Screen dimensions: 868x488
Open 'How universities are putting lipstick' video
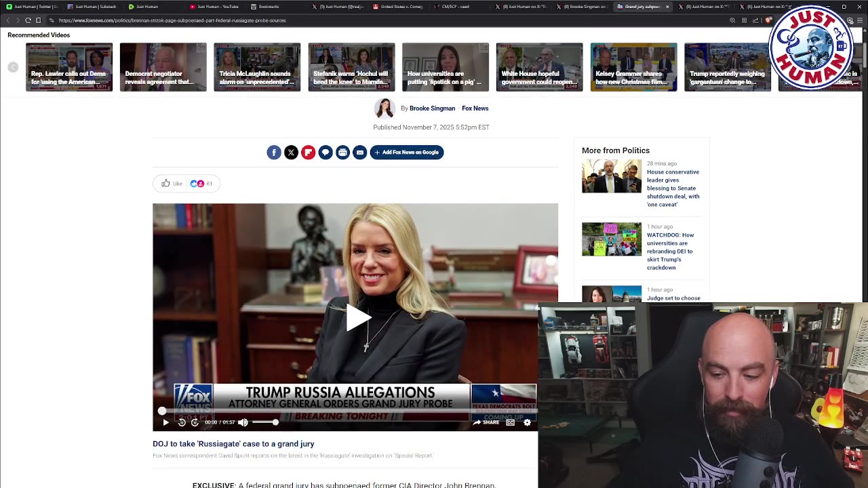pyautogui.click(x=446, y=67)
